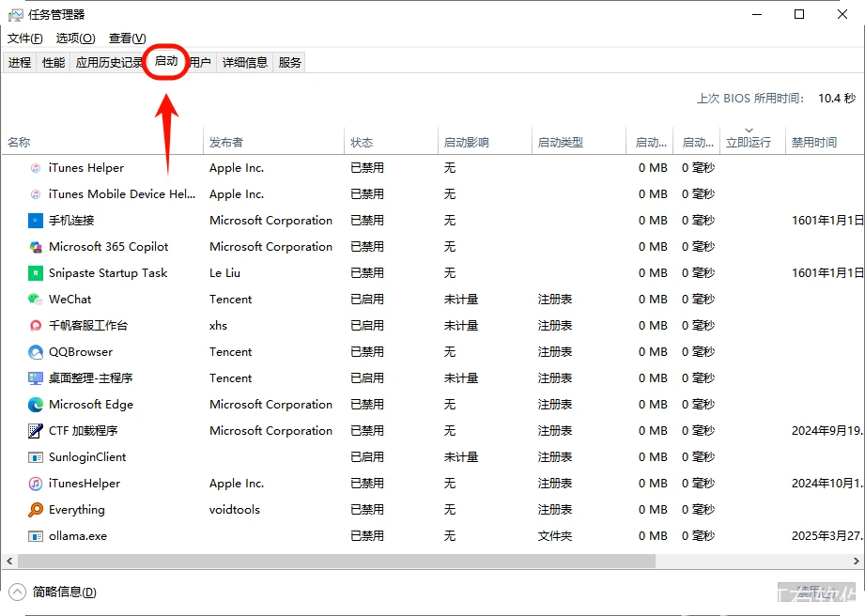Image resolution: width=865 pixels, height=616 pixels.
Task: Click the Snipaste Startup Task icon
Action: [36, 273]
